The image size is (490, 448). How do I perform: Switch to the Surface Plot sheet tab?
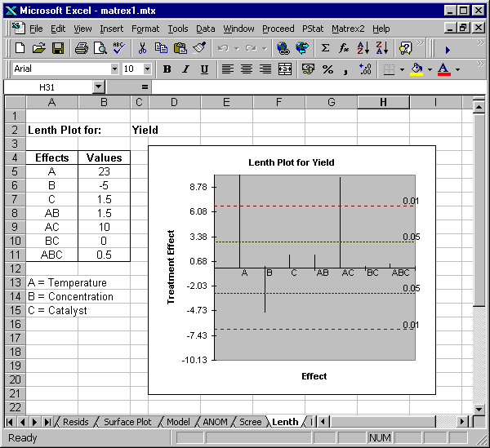(127, 422)
